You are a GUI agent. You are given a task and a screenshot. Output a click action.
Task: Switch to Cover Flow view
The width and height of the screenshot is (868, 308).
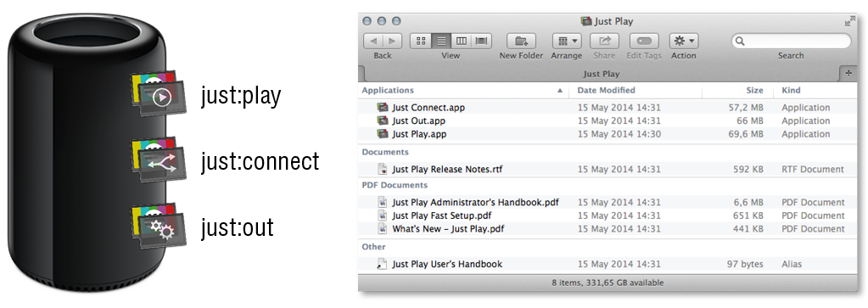[x=482, y=41]
